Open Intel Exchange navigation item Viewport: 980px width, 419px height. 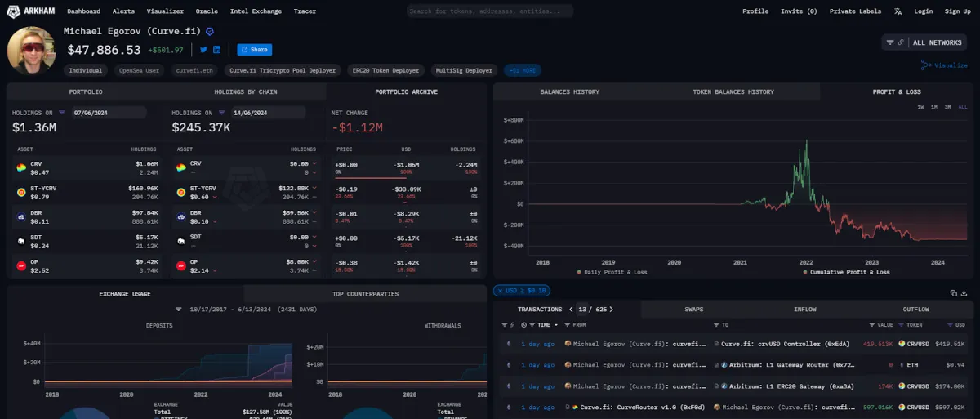point(256,11)
